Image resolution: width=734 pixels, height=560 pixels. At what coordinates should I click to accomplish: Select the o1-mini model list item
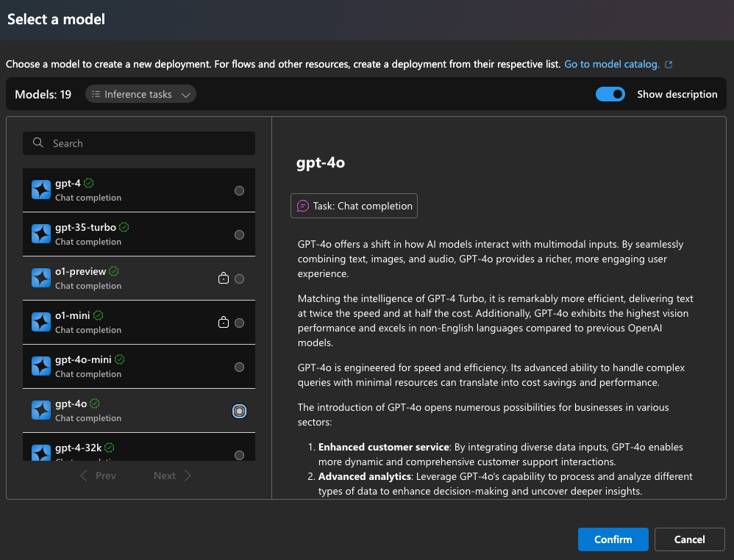tap(125, 323)
